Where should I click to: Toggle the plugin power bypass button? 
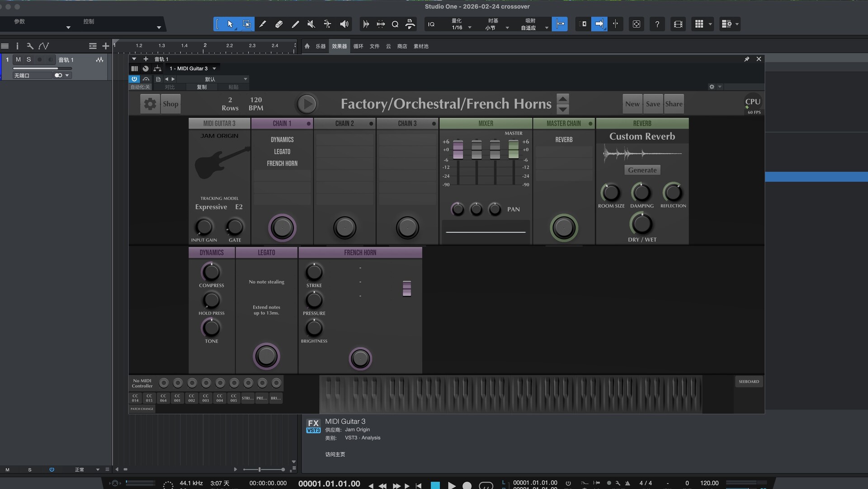tap(134, 79)
